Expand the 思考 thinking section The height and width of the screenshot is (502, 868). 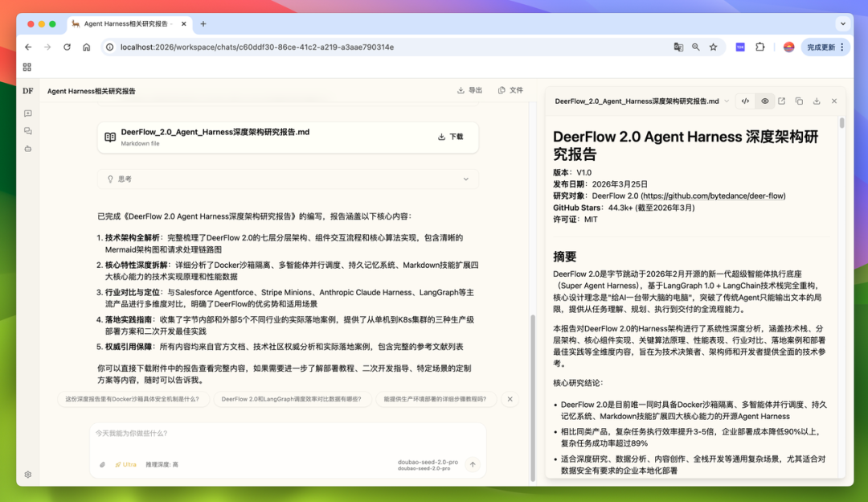(288, 179)
